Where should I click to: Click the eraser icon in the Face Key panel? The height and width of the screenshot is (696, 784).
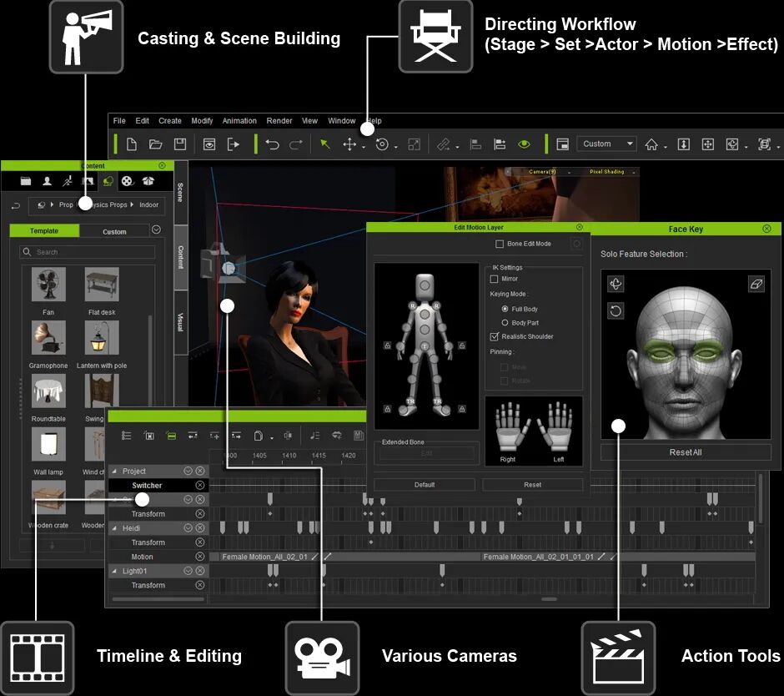[756, 284]
